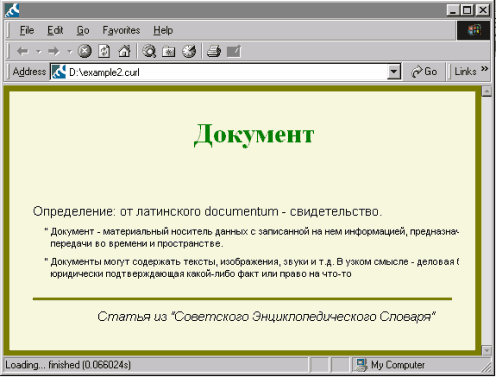Screen dimensions: 496x377
Task: Print the page with the printer icon
Action: [214, 51]
